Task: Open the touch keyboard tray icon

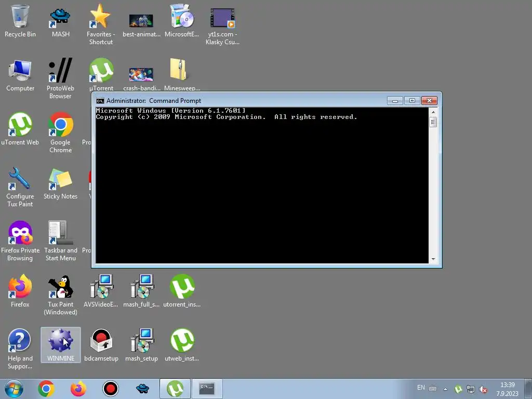Action: click(x=433, y=389)
